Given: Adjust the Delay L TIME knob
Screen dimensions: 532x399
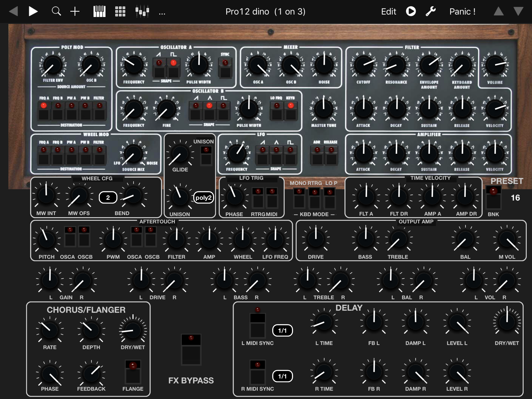Looking at the screenshot, I should 324,322.
